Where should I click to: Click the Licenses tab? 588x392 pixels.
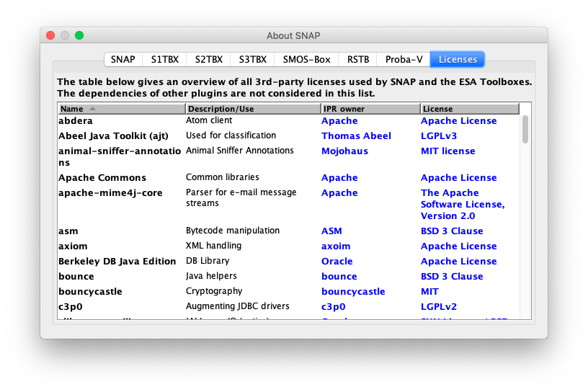pos(458,59)
